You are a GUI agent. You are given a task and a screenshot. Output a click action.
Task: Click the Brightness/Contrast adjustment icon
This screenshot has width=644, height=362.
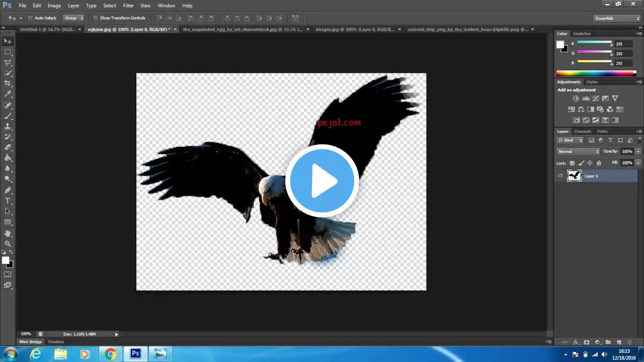point(576,99)
